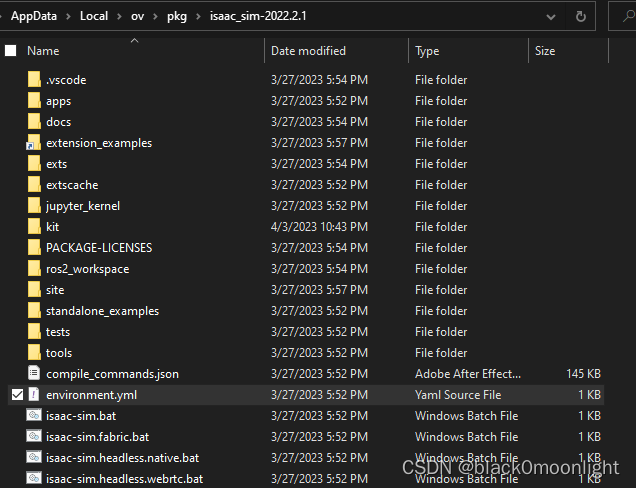Select the jupyter_kernel folder name
Viewport: 636px width, 488px height.
tap(83, 206)
